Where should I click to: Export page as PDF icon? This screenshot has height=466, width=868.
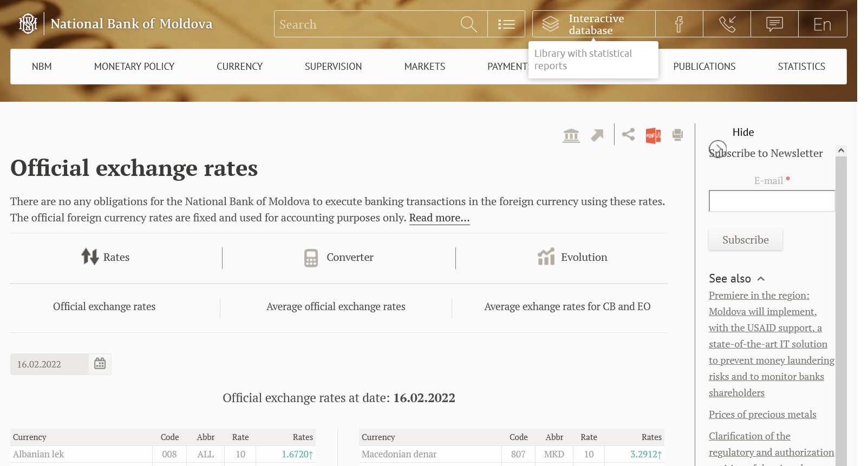pyautogui.click(x=653, y=135)
